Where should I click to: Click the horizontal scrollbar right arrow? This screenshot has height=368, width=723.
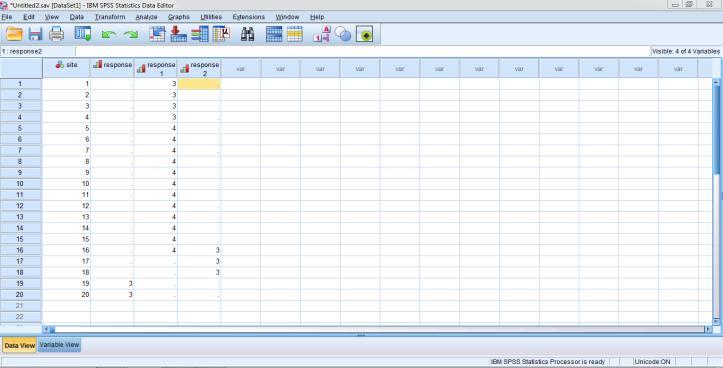pos(708,329)
